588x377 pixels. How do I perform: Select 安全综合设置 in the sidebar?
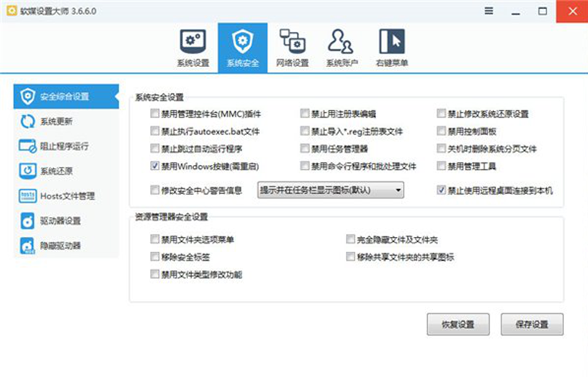point(65,97)
